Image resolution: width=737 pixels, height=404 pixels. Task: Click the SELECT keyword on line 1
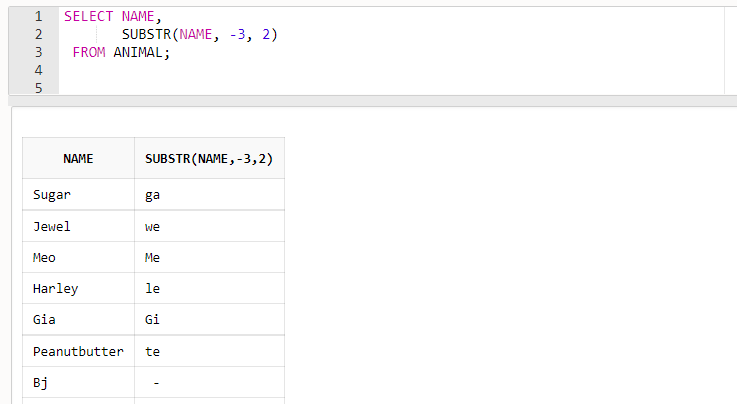click(x=88, y=16)
